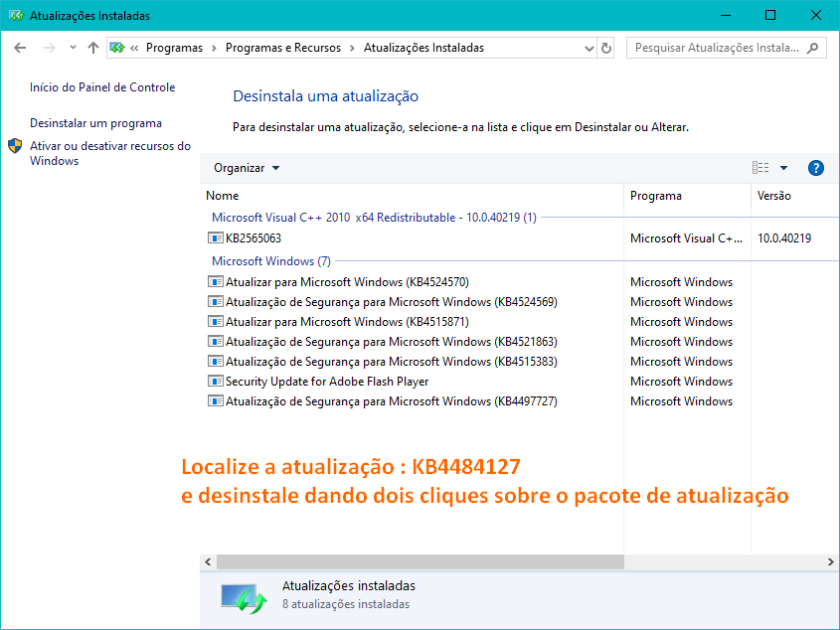840x630 pixels.
Task: Click the icon beside KB4524570 update
Action: pos(216,282)
